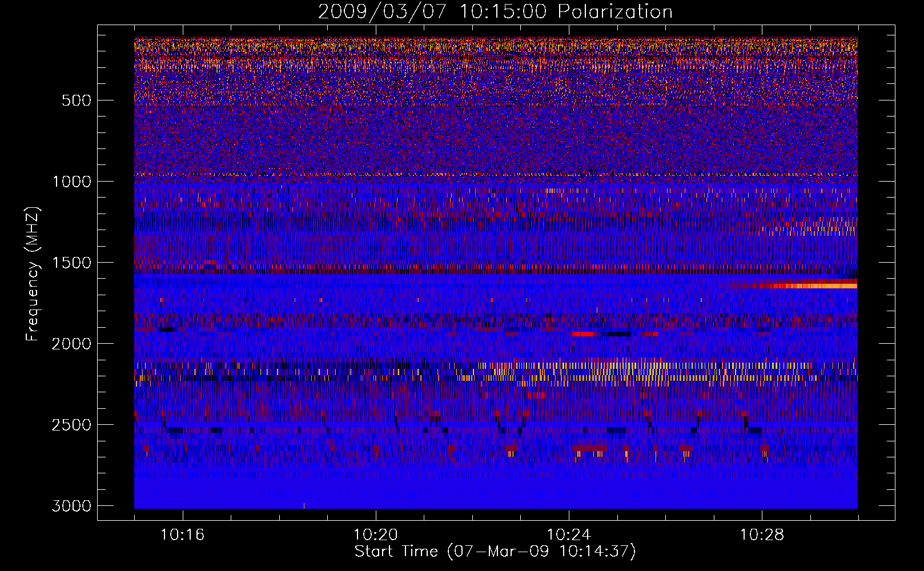
Task: Click the 10:24 time tick label
Action: coord(569,535)
